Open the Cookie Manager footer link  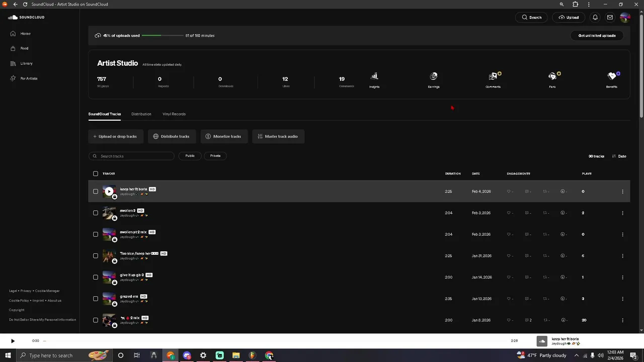tap(47, 291)
